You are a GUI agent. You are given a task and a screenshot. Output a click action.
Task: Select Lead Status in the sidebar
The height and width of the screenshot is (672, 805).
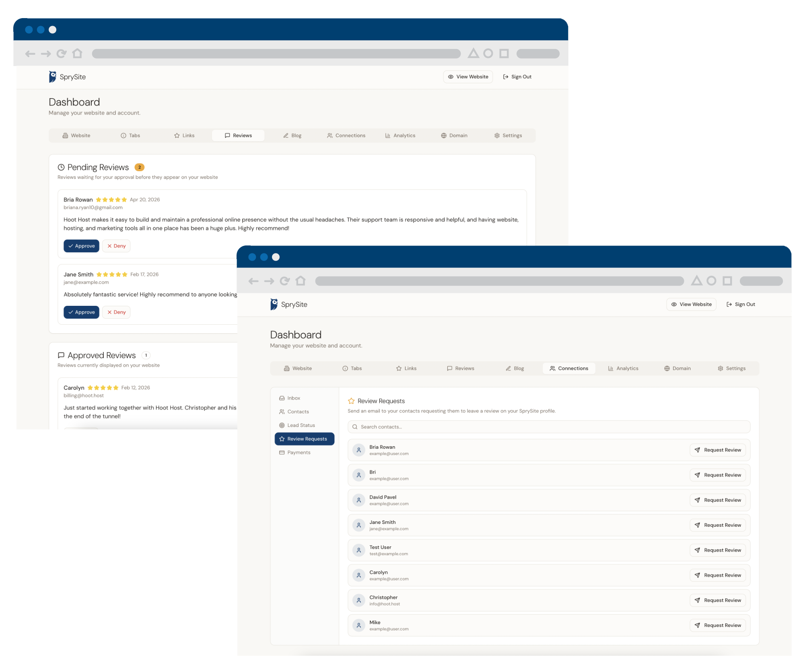[x=301, y=425]
